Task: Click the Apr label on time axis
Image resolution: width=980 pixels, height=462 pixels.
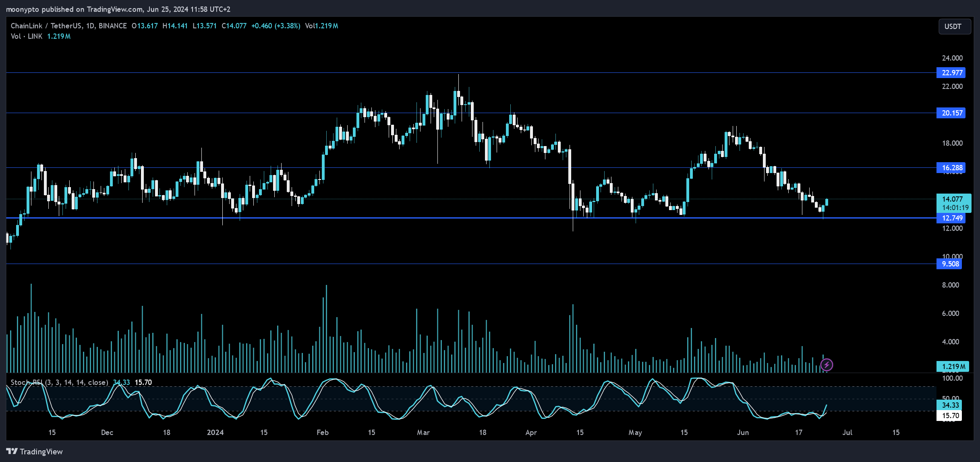Action: [531, 433]
